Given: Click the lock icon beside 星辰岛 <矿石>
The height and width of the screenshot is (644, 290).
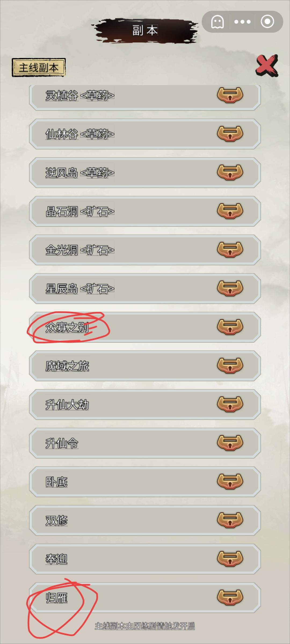Looking at the screenshot, I should (x=230, y=288).
